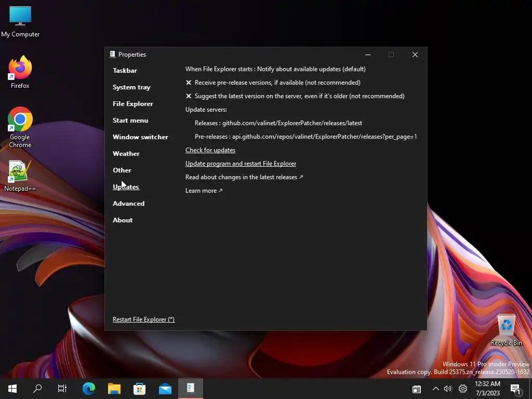Open Microsoft Store from the taskbar
This screenshot has width=532, height=399.
point(139,389)
